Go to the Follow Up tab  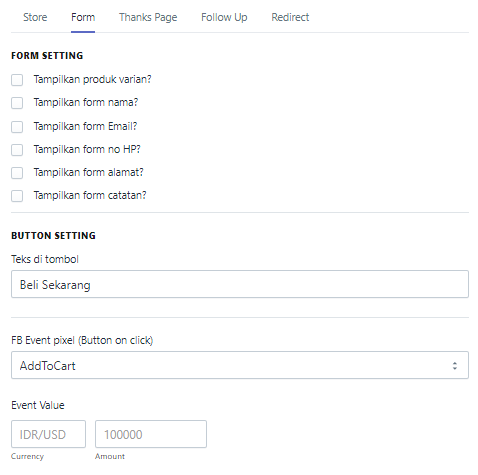click(x=224, y=17)
